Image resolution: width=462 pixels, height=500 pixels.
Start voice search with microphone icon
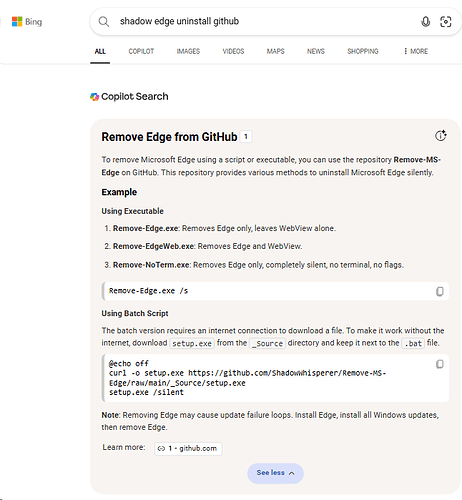pos(425,22)
